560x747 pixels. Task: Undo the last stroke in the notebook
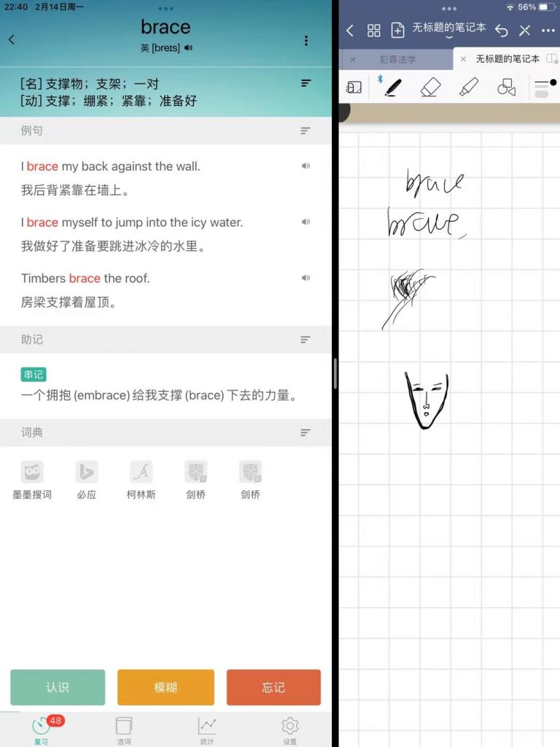(x=502, y=30)
